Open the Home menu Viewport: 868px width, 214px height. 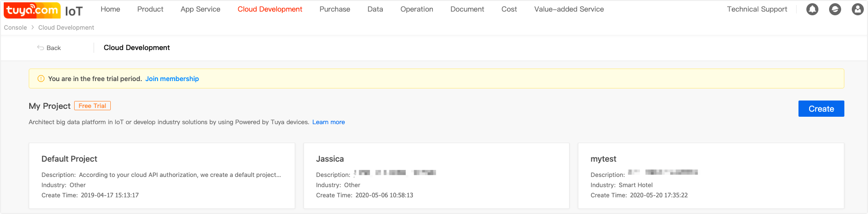[x=110, y=9]
